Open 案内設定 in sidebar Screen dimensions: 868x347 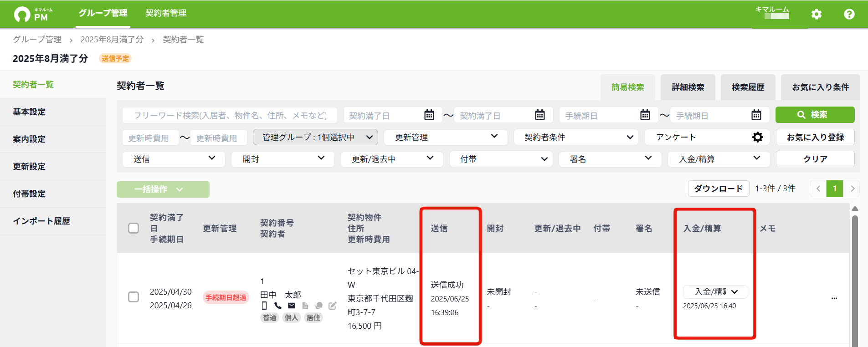(53, 139)
